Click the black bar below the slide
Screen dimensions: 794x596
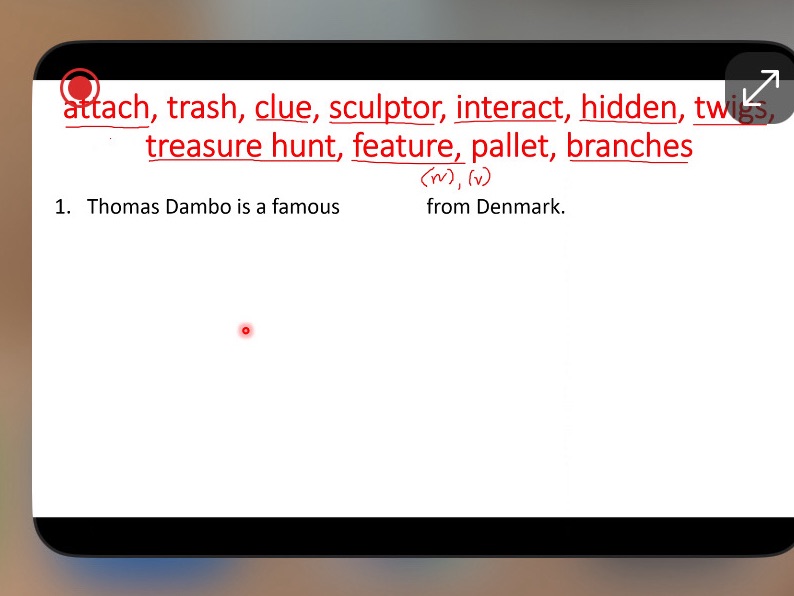[x=400, y=536]
